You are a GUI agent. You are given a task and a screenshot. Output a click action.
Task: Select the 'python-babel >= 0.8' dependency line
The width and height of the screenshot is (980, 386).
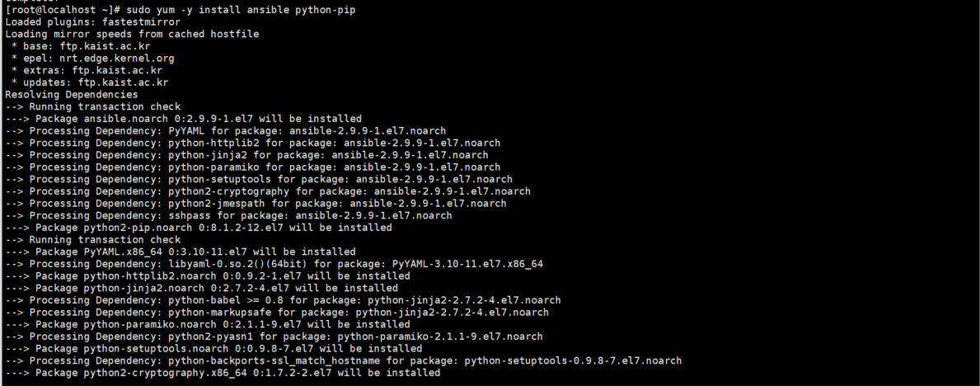tap(284, 300)
